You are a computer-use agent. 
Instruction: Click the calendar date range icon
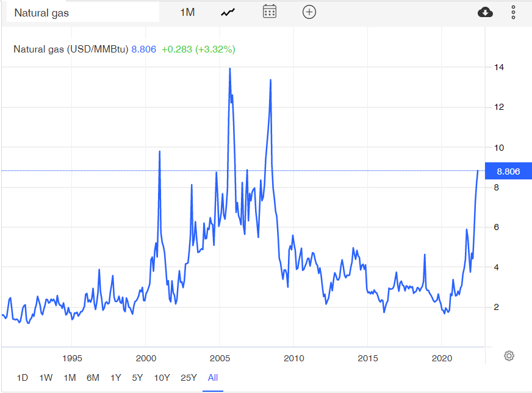(x=270, y=12)
